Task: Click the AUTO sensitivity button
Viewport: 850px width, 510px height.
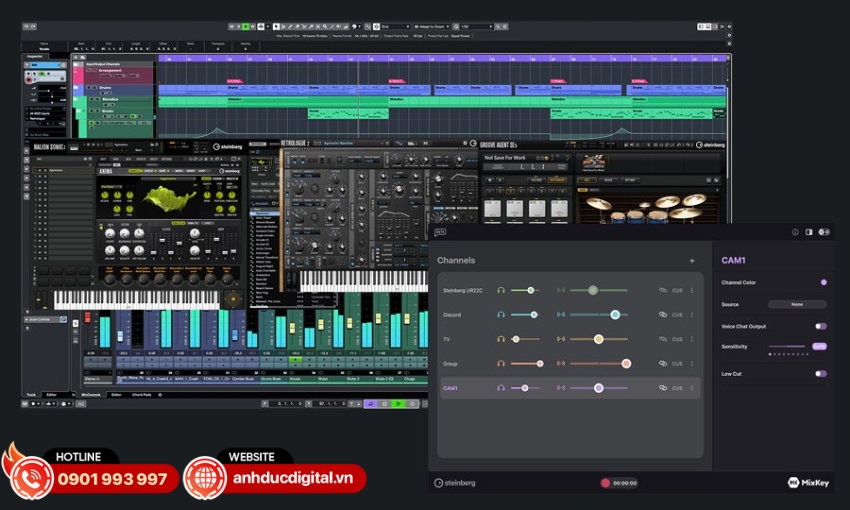Action: pos(819,346)
